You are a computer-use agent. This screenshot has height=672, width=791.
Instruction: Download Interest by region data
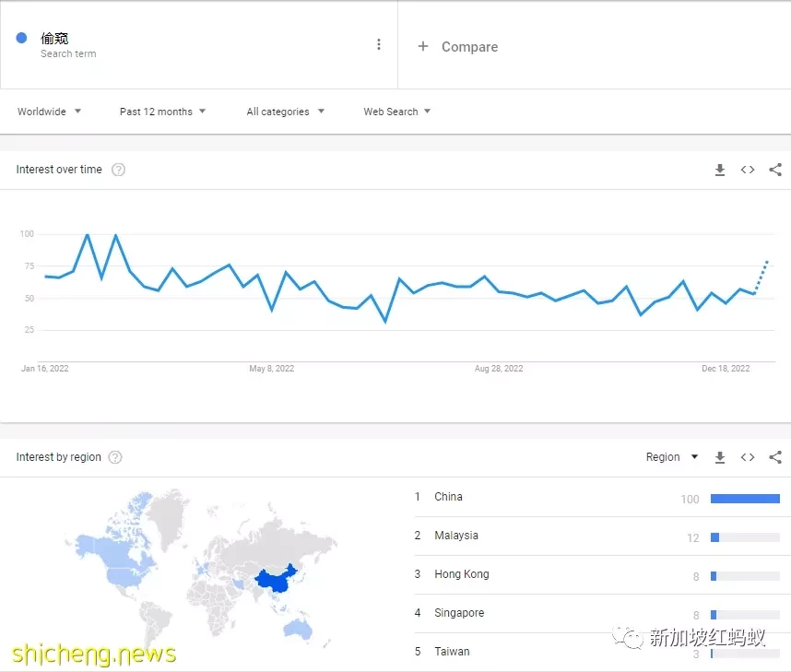pyautogui.click(x=720, y=457)
